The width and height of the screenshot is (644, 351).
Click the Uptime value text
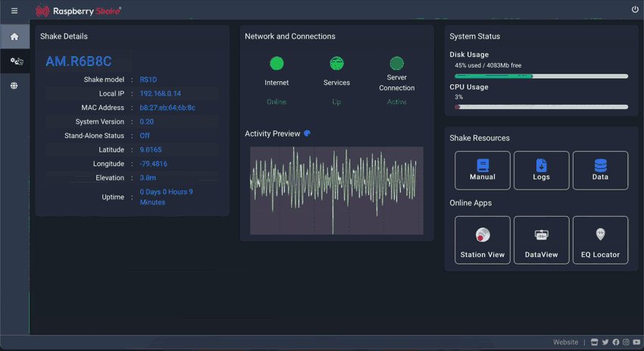(x=167, y=197)
